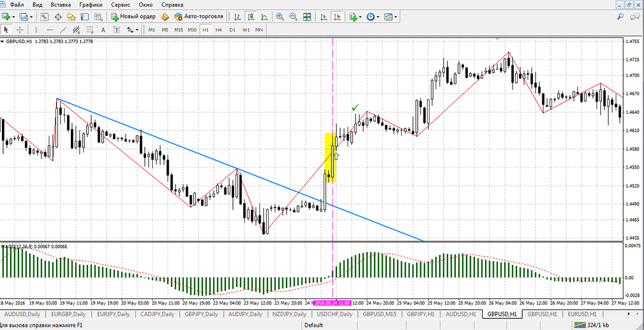Pick the Trendline drawing tool
Image resolution: width=644 pixels, height=330 pixels.
(x=63, y=30)
